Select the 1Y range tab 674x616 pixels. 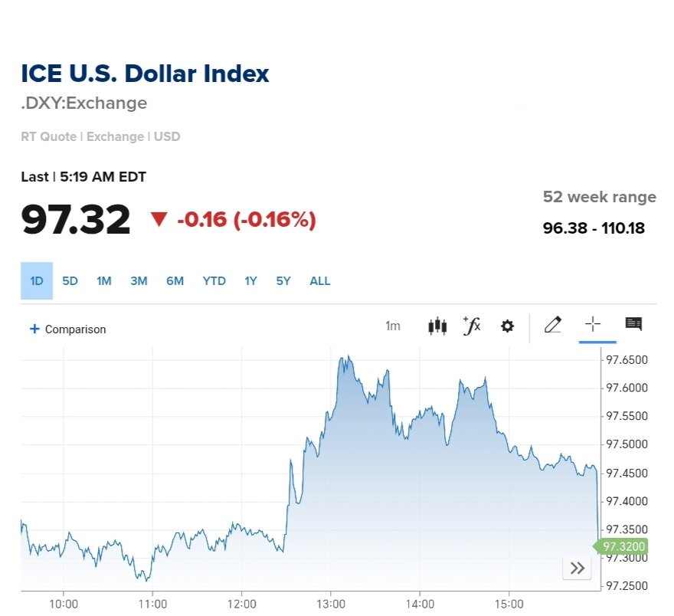coord(250,281)
